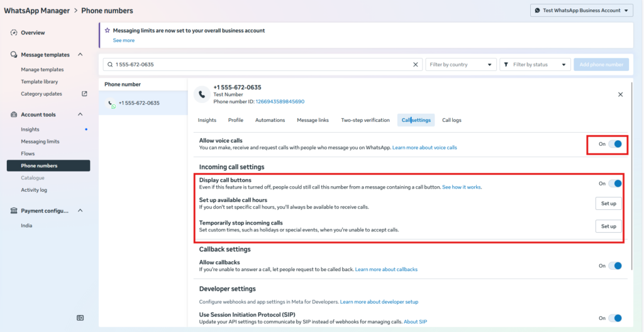Click Set up for Temporarily stop incoming calls

609,226
